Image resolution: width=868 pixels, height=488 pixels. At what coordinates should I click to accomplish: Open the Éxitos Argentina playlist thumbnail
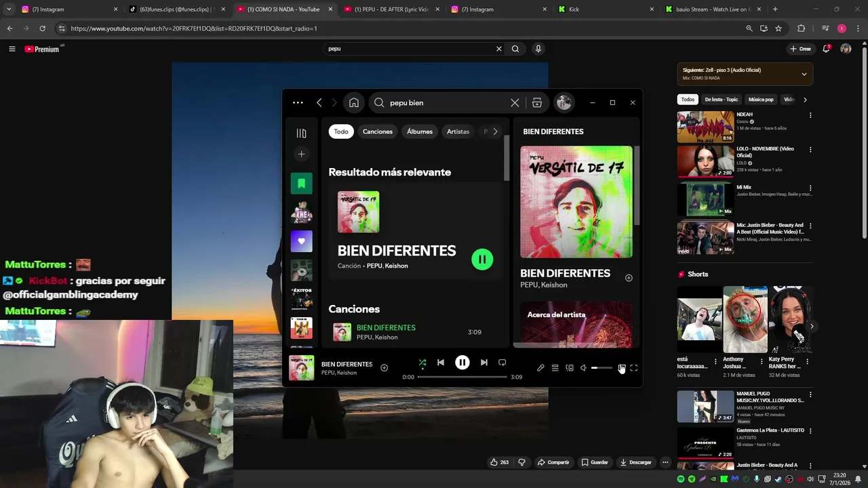click(302, 299)
